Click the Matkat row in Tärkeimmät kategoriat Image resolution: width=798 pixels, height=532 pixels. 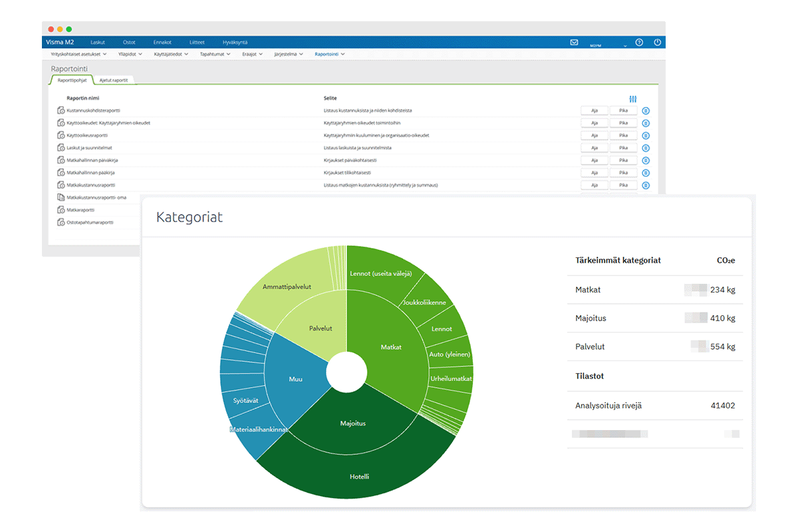655,290
